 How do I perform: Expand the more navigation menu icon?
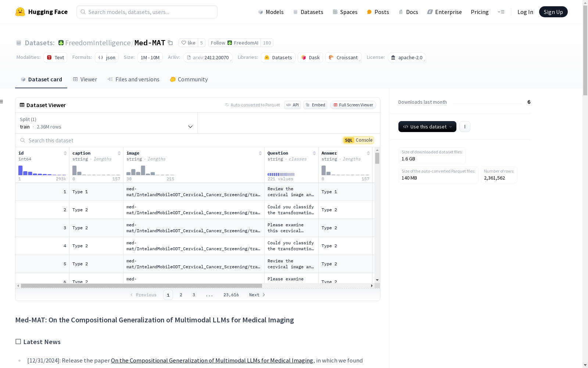tap(501, 12)
